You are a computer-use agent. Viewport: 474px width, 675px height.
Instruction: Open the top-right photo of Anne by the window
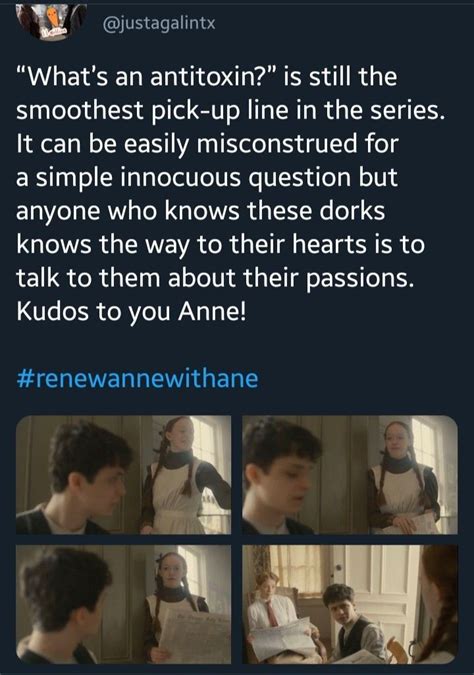pos(350,475)
